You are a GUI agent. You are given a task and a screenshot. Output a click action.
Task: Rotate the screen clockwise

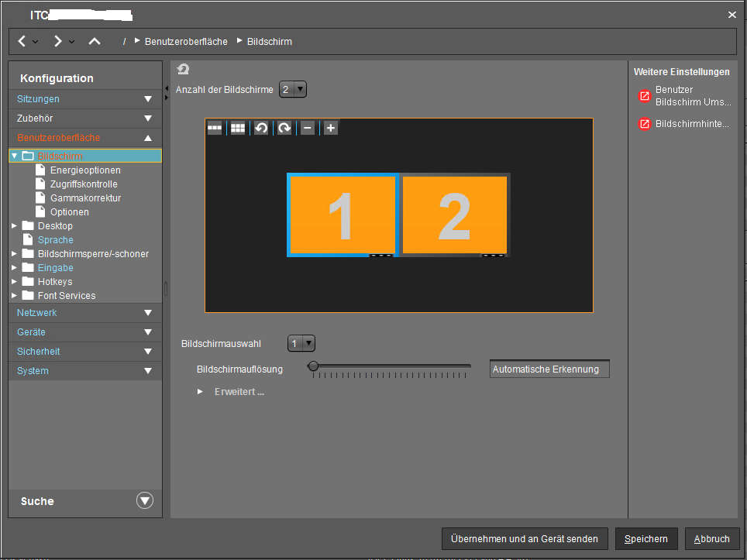284,128
